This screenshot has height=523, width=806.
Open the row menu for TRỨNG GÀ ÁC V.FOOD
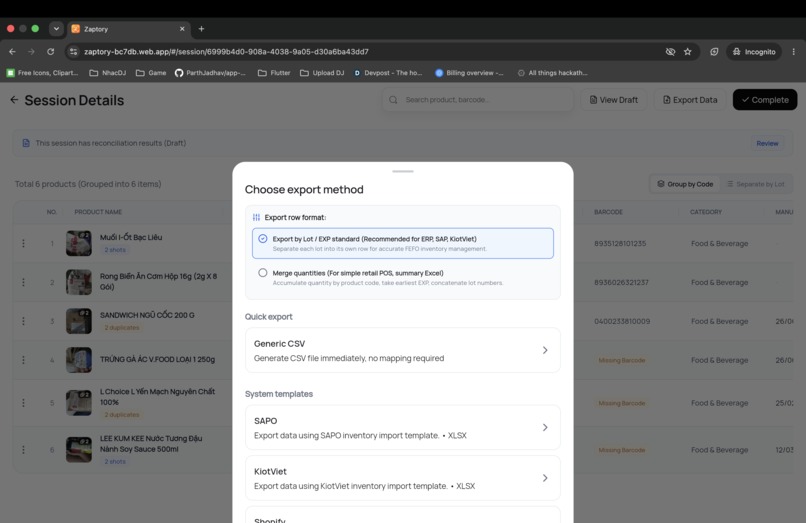click(23, 360)
